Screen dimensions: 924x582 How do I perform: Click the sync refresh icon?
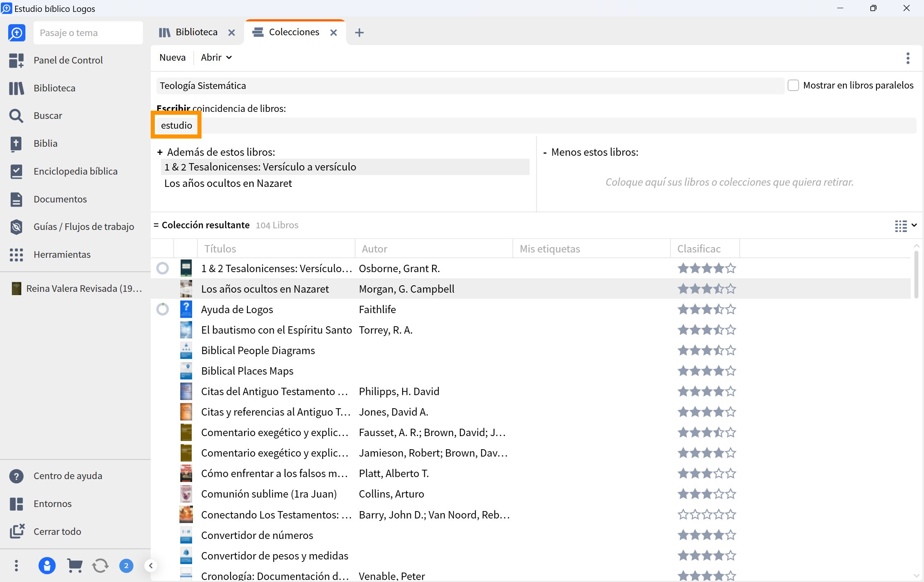click(x=100, y=566)
